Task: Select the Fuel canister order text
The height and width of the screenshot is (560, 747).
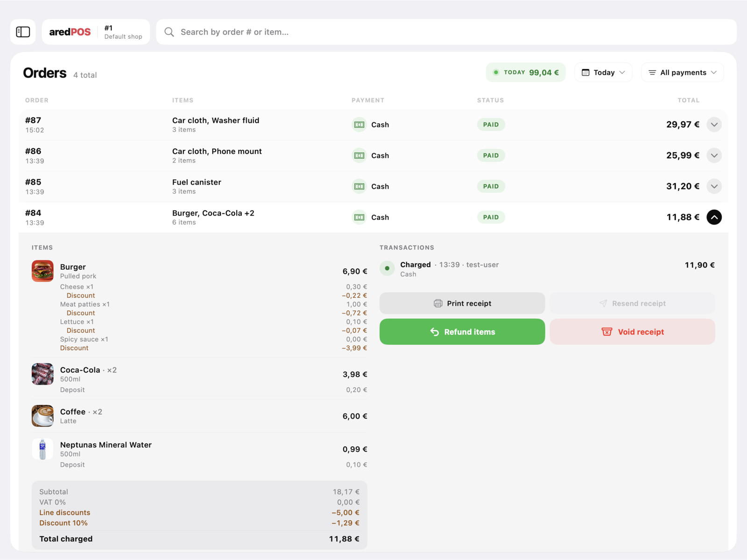Action: (x=197, y=182)
